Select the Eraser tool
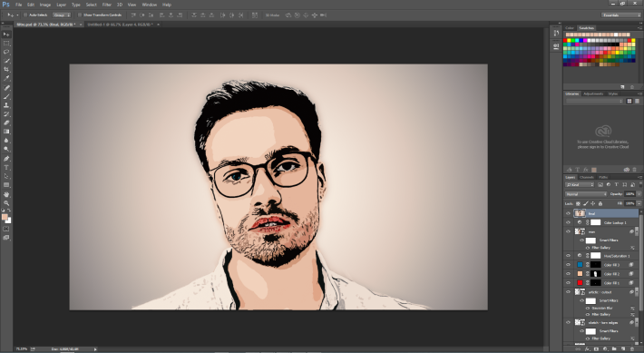The height and width of the screenshot is (353, 644). coord(6,123)
